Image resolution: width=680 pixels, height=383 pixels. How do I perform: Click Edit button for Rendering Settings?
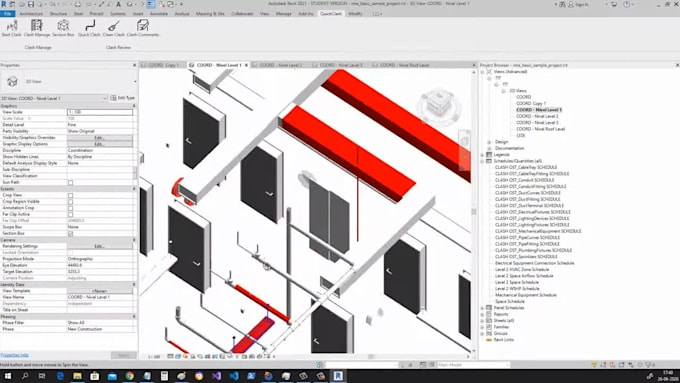[100, 246]
